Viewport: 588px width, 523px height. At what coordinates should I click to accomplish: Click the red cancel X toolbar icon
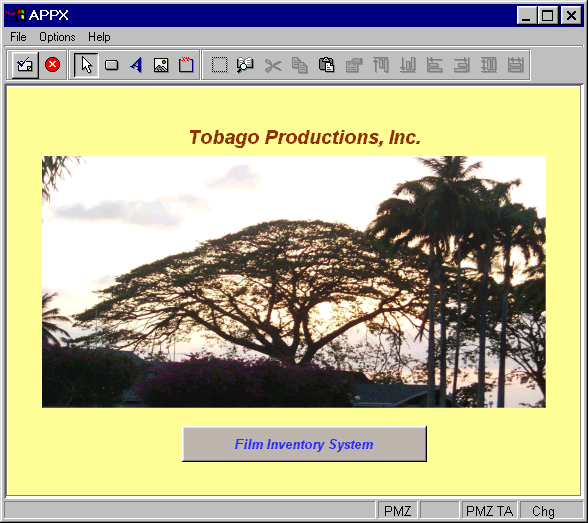52,65
